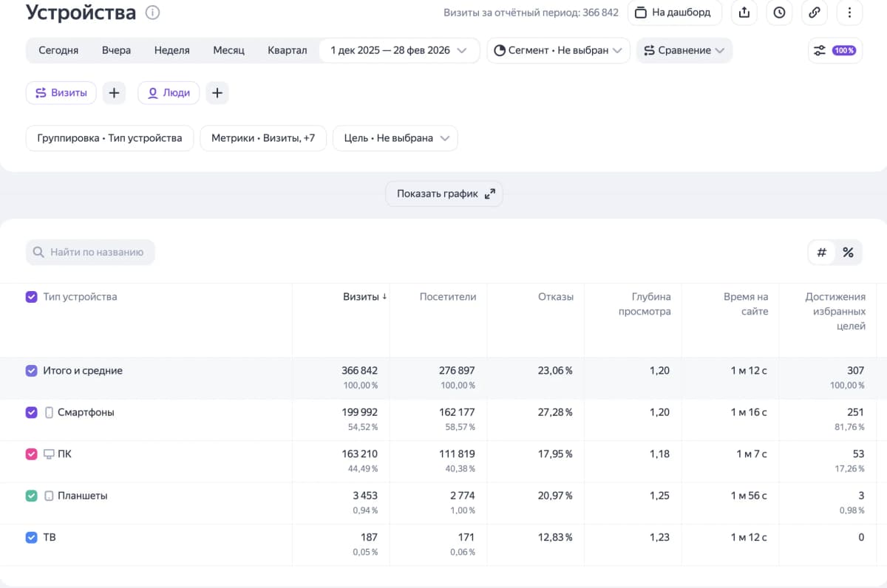Click the plus icon next to Визиты

click(x=114, y=92)
